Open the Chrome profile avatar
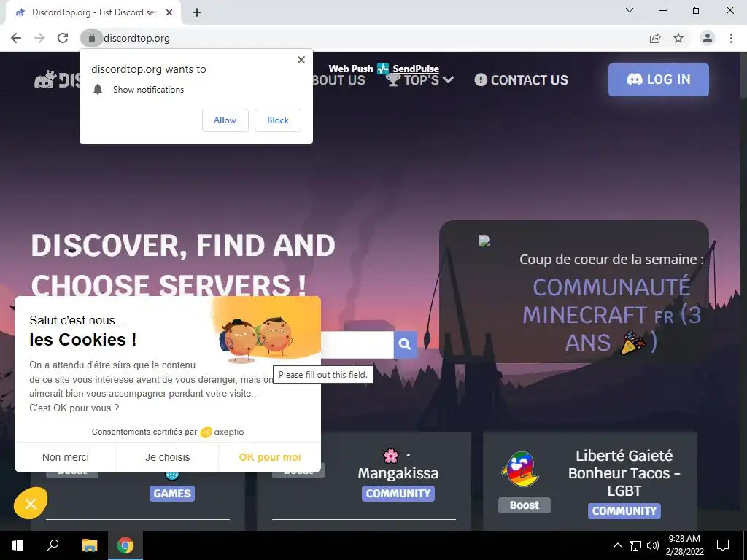Screen dimensions: 747x560 click(x=708, y=38)
